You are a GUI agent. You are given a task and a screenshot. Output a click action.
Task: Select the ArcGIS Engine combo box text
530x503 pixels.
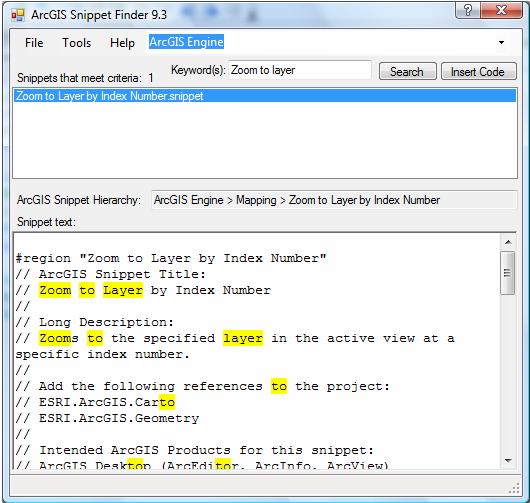coord(186,42)
